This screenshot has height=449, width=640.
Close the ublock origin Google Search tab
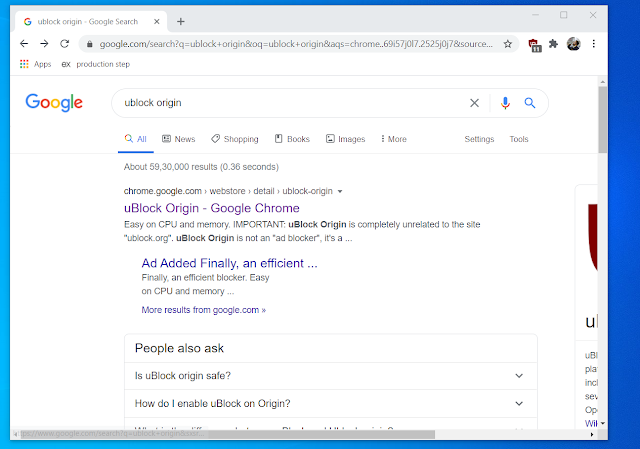[157, 22]
